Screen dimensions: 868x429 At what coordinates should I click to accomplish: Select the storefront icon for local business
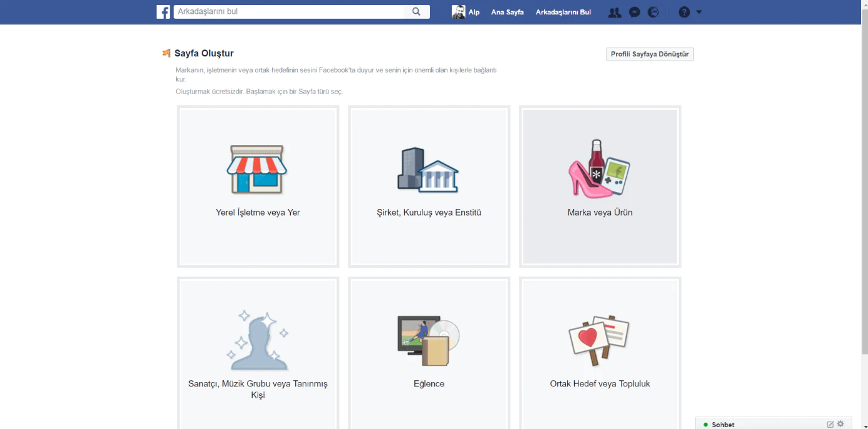click(x=257, y=169)
